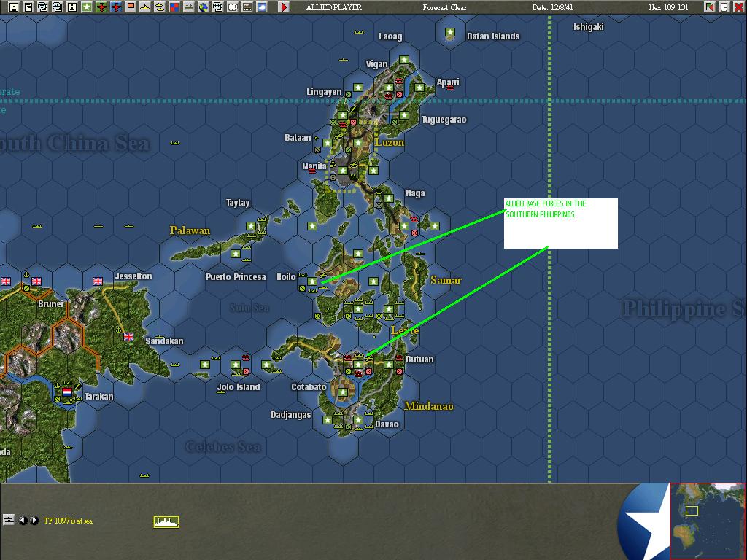This screenshot has height=560, width=747.
Task: Click the Taytay base label
Action: point(238,203)
